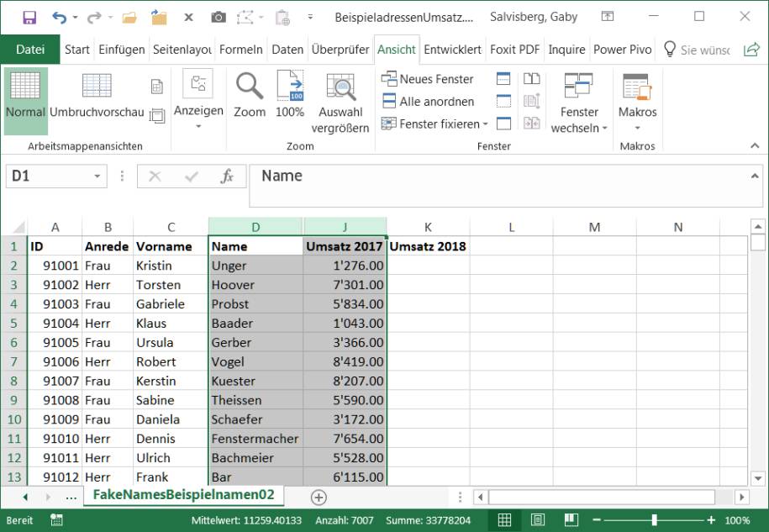This screenshot has width=769, height=532.
Task: Switch to Normal view in status bar
Action: coord(504,520)
